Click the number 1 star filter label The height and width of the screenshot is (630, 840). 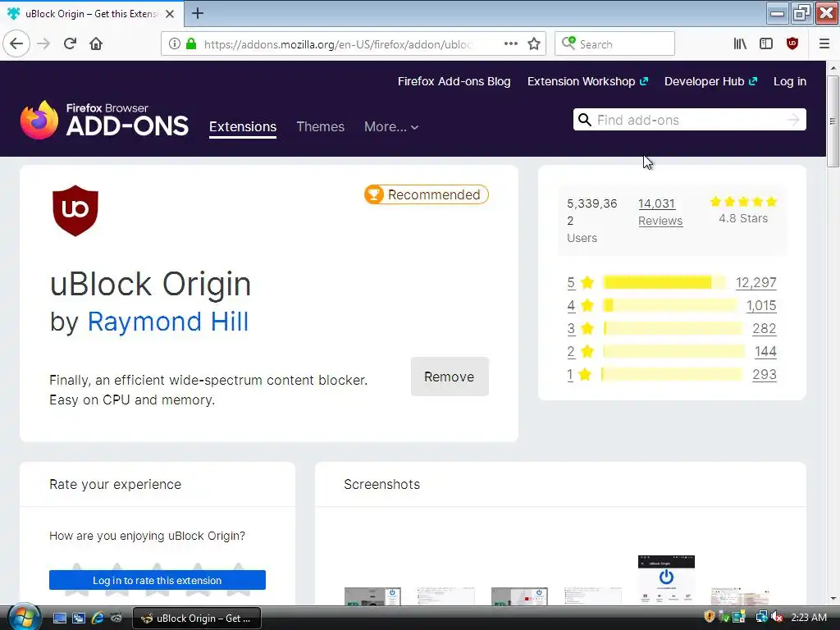coord(570,374)
